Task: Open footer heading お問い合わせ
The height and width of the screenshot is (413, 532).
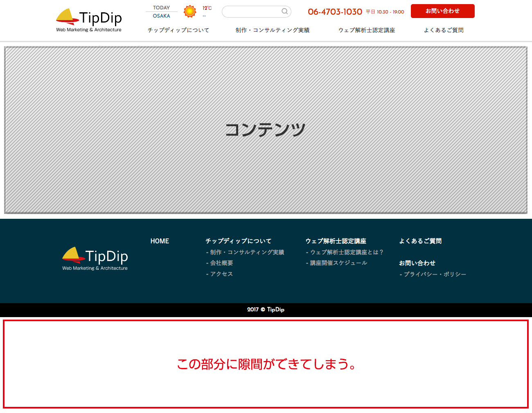Action: (x=417, y=263)
